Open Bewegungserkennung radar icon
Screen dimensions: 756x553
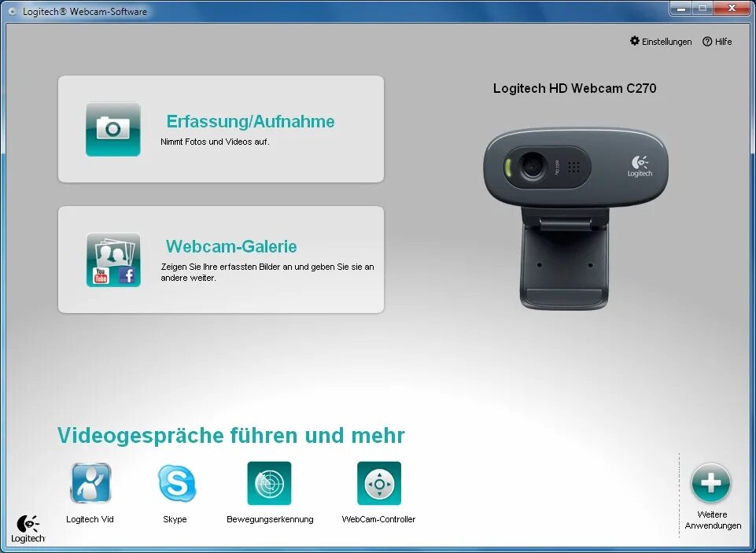[x=269, y=483]
